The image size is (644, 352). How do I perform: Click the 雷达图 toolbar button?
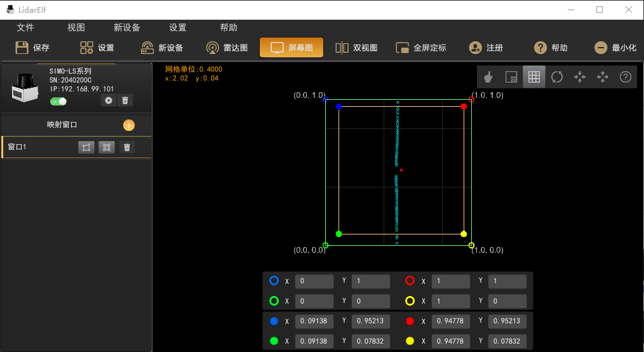[227, 48]
